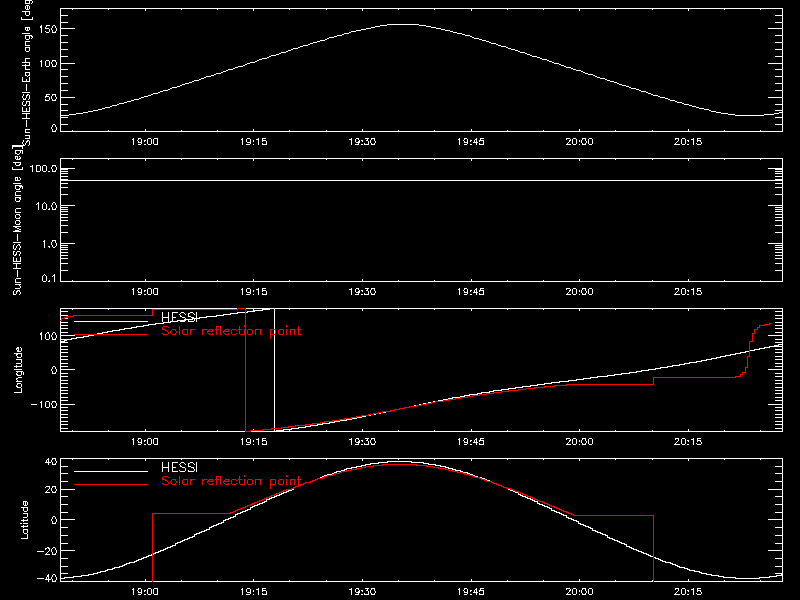
Task: Click '19:30' time label under Sun-HESSI-Earth plot
Action: [362, 142]
